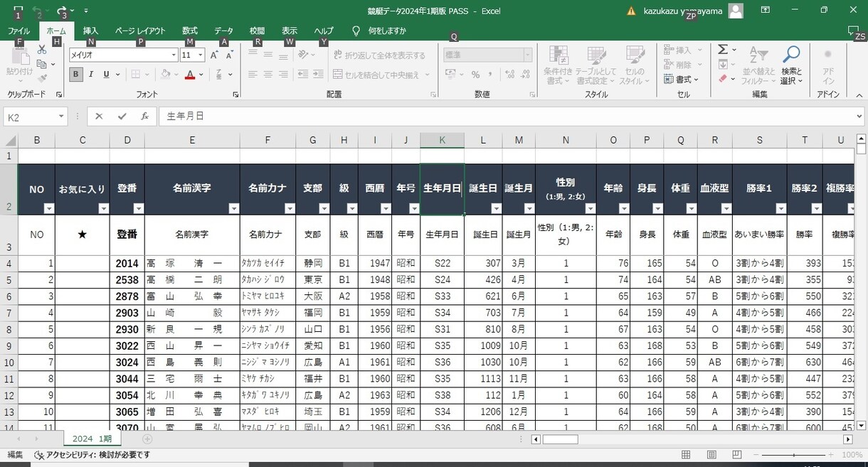
Task: Click the font color red A swatch
Action: point(190,75)
